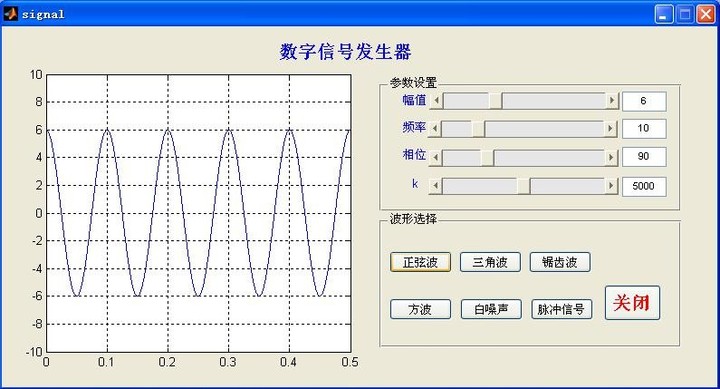The width and height of the screenshot is (720, 389).
Task: Click the 幅值 value field showing 6
Action: point(644,101)
